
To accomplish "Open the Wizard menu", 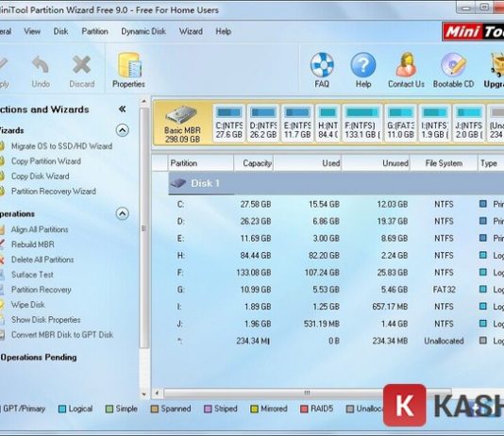I will 191,31.
